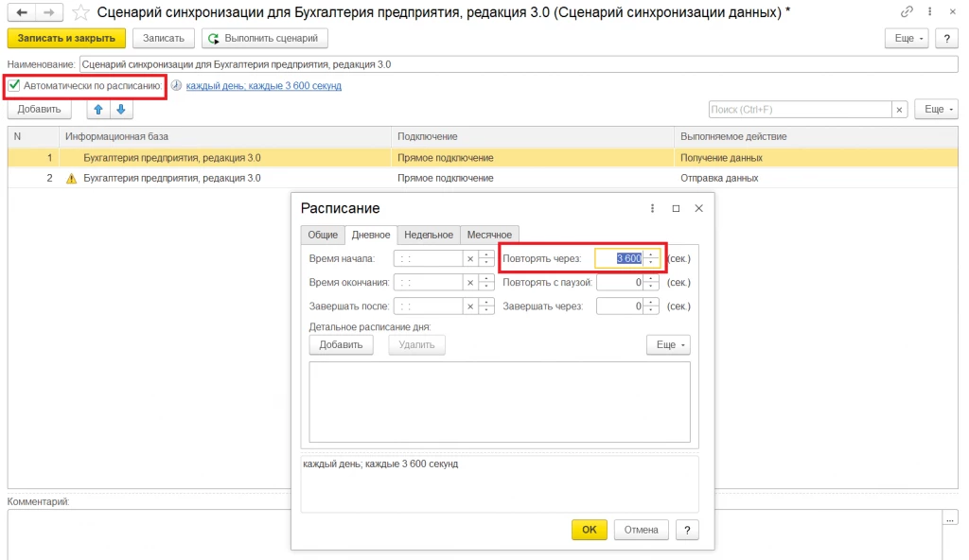
Task: Click the Завершать через spinner arrows
Action: coord(651,306)
